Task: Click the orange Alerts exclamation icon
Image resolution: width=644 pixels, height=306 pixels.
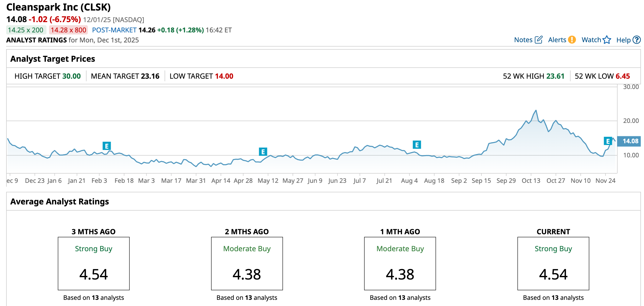Action: (x=572, y=40)
